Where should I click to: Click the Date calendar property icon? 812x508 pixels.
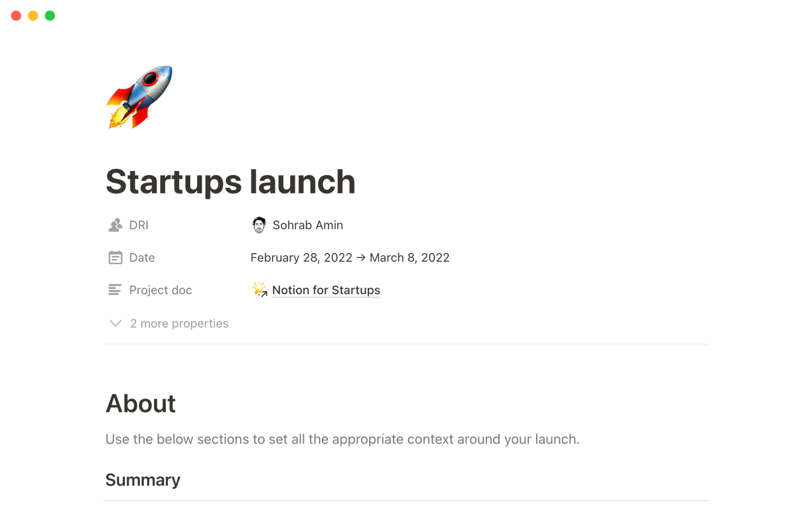[115, 257]
